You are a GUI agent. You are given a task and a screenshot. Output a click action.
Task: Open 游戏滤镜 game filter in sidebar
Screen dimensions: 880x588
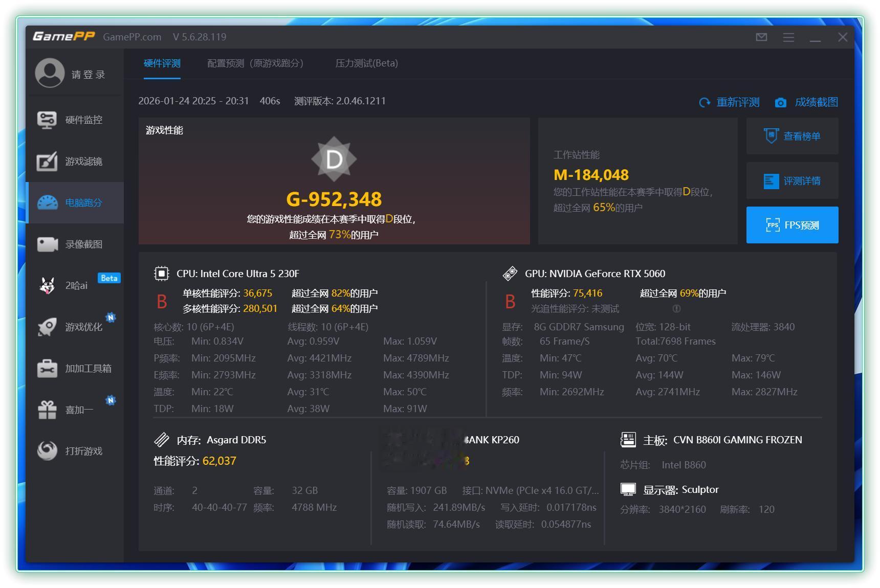[75, 162]
